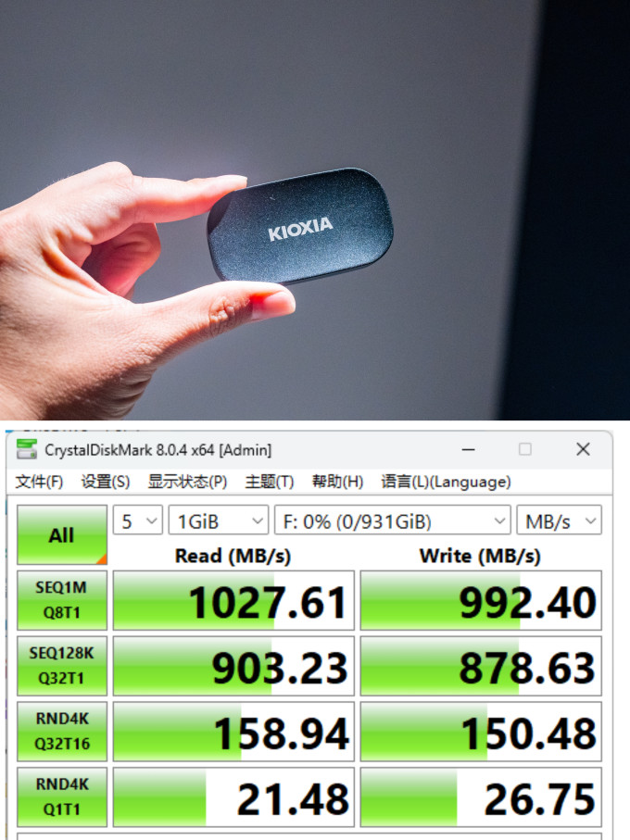Close the CrystalDiskMark window
Viewport: 630px width, 840px height.
[x=583, y=449]
